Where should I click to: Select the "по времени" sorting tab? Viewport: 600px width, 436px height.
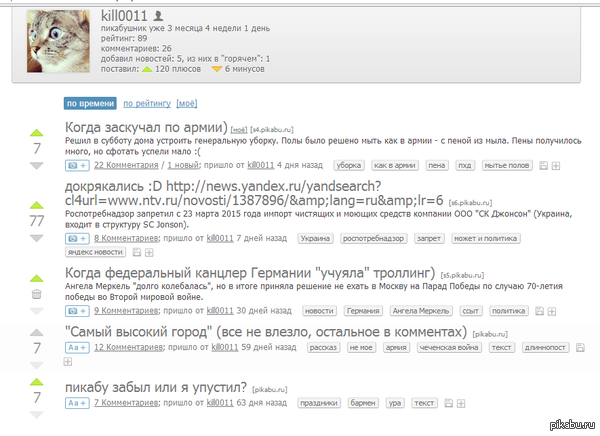point(90,102)
